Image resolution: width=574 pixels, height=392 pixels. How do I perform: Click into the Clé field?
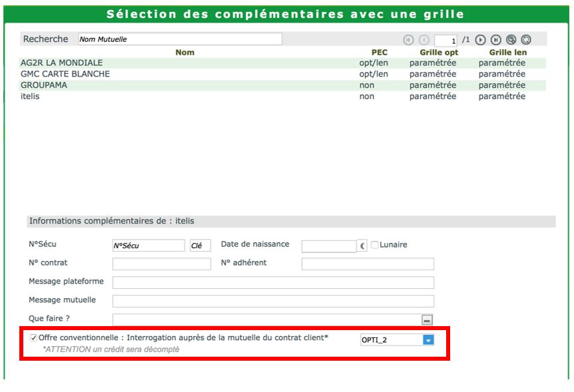tap(200, 245)
